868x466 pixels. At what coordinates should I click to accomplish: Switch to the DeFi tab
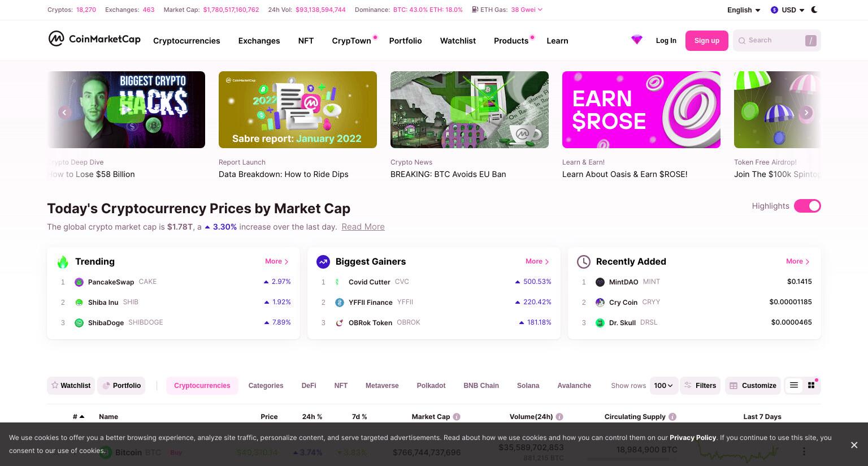point(309,385)
